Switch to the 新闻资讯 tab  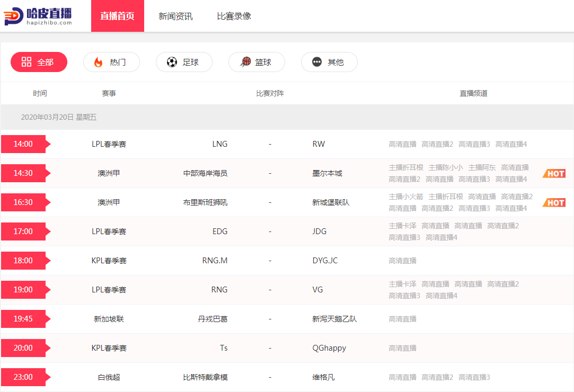[175, 16]
